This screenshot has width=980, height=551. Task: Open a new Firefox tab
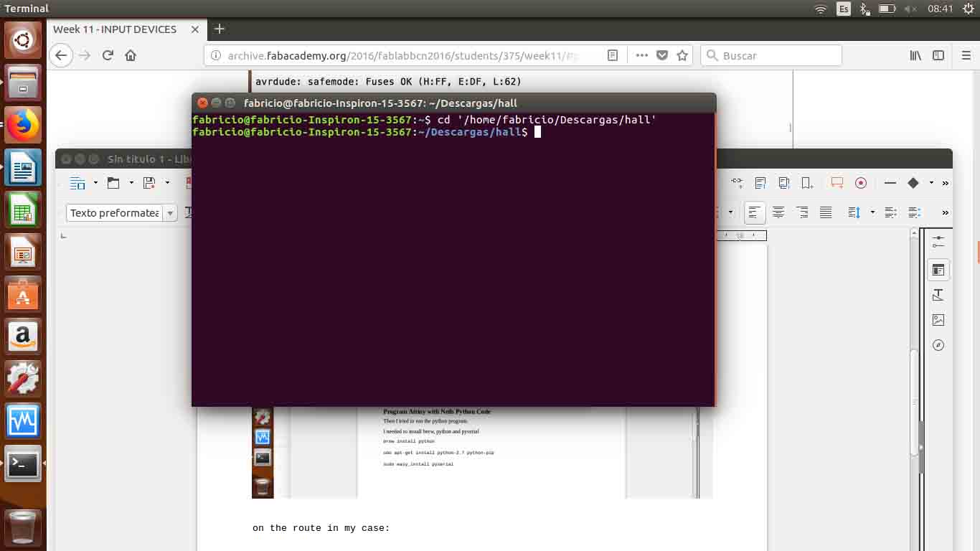tap(220, 29)
